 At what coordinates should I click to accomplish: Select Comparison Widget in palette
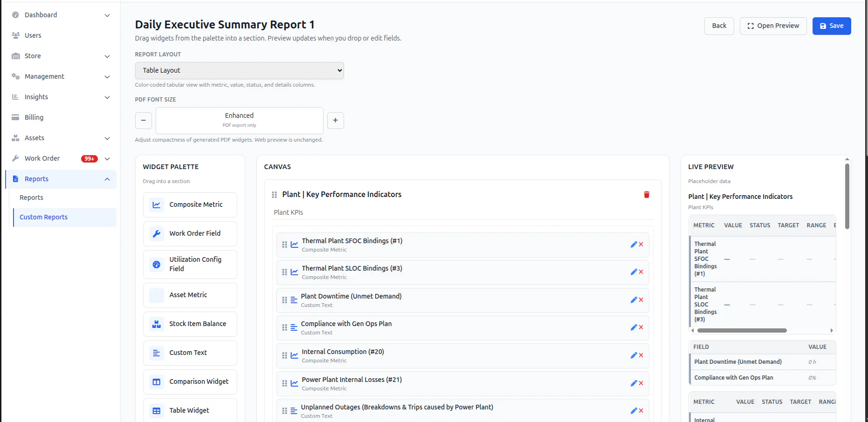point(190,382)
